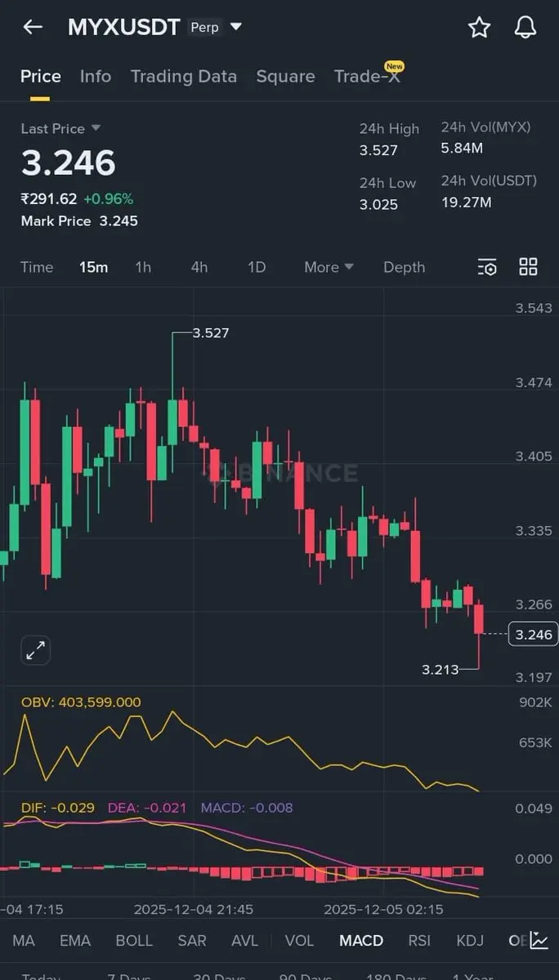This screenshot has height=980, width=559.
Task: Show the Depth chart
Action: pyautogui.click(x=405, y=267)
